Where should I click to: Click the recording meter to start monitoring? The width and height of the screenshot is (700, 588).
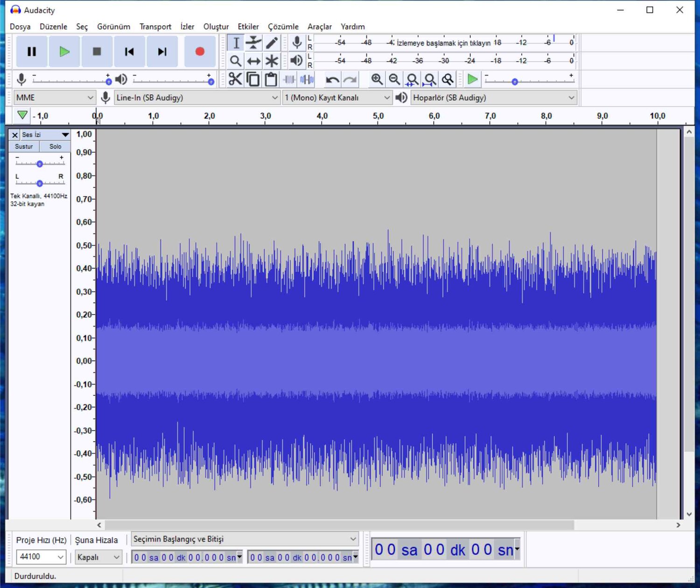click(445, 42)
